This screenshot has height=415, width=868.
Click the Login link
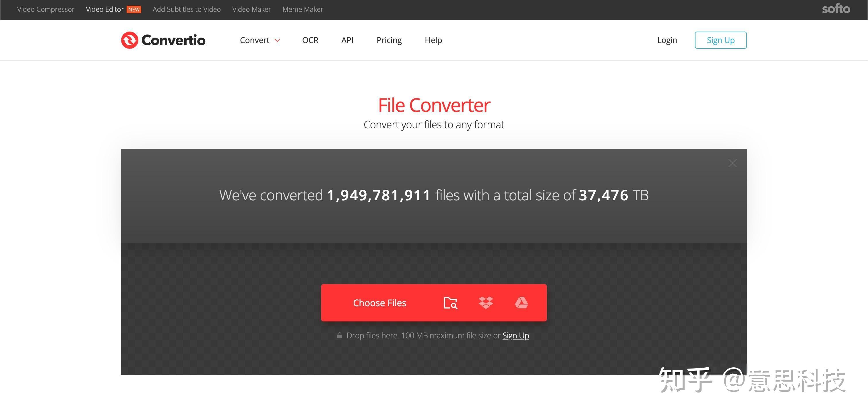(667, 40)
